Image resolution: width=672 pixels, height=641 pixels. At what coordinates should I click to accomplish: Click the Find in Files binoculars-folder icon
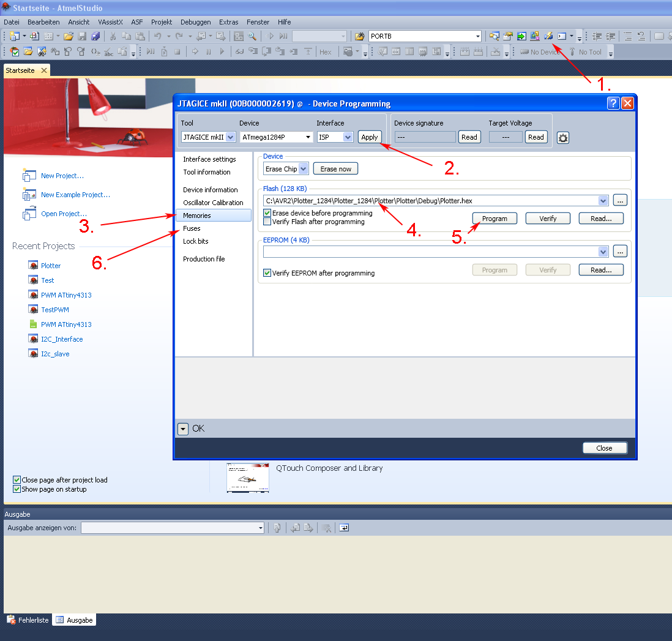point(360,37)
